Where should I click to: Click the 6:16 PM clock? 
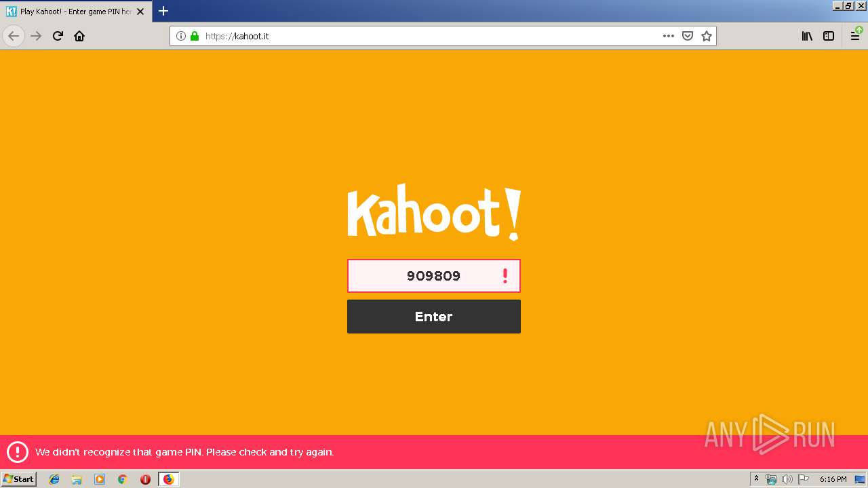[833, 479]
